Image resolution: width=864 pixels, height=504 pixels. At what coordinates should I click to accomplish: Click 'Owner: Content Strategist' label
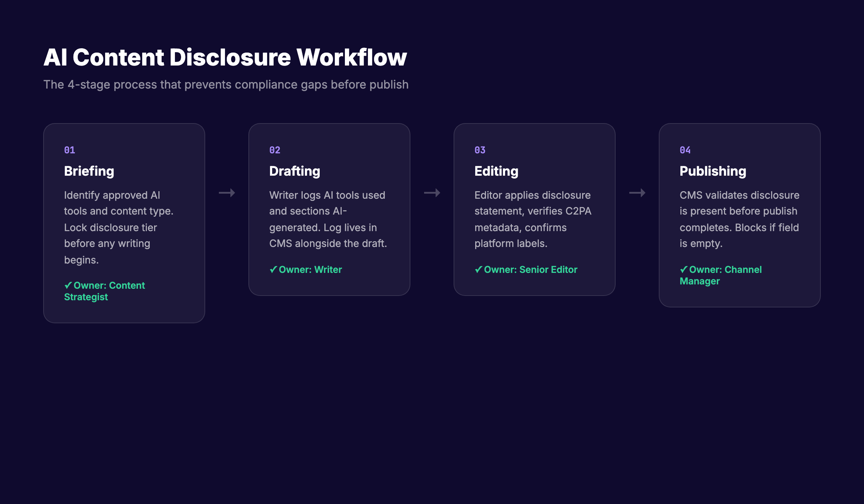click(x=104, y=291)
